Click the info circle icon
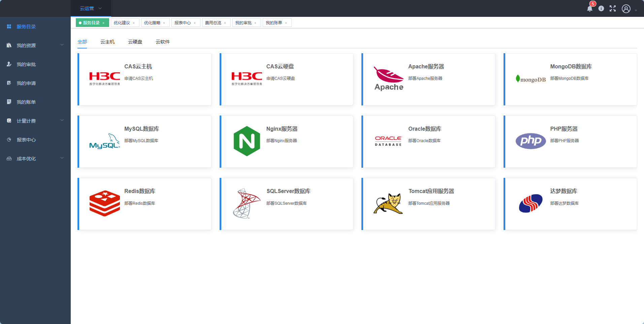The height and width of the screenshot is (324, 644). pyautogui.click(x=601, y=8)
